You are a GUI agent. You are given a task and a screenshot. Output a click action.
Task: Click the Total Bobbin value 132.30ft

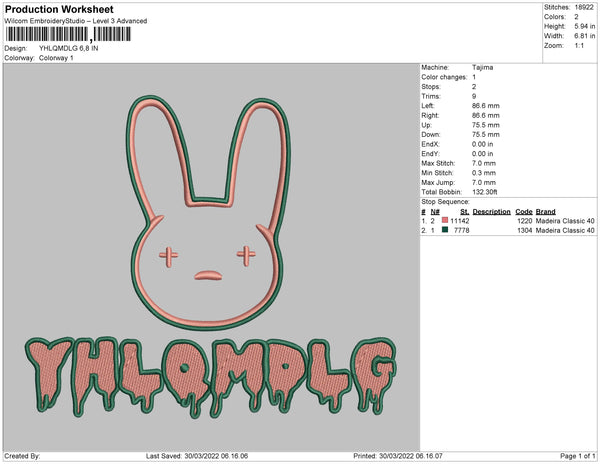[484, 192]
